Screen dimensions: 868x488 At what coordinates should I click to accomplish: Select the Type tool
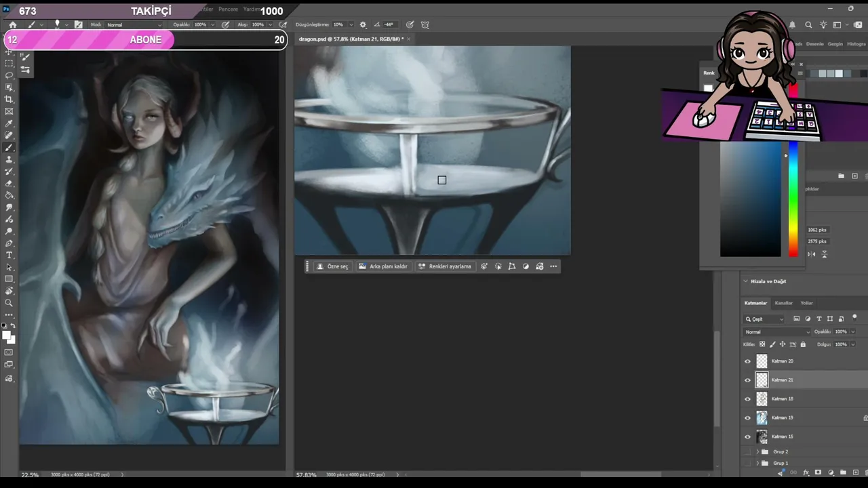(x=9, y=256)
